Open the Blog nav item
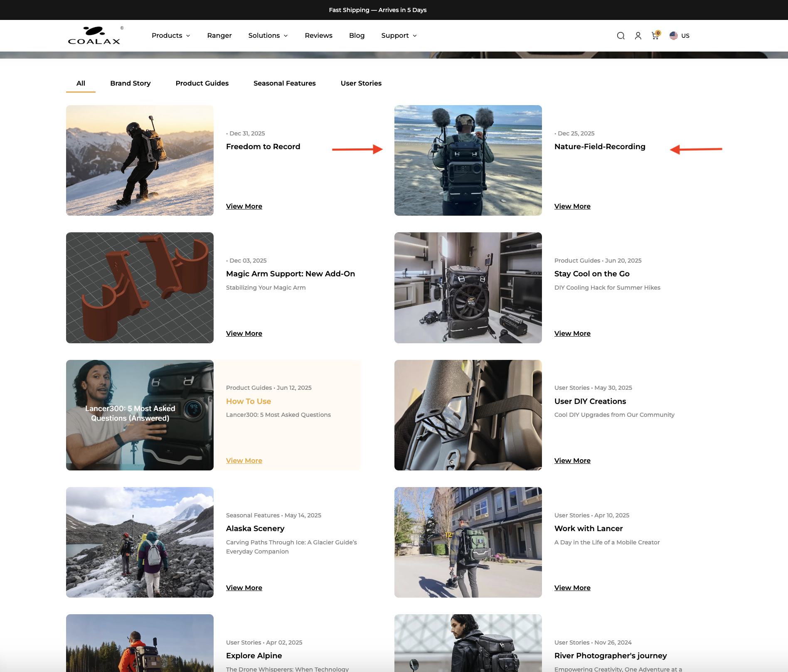The height and width of the screenshot is (672, 788). pos(357,36)
